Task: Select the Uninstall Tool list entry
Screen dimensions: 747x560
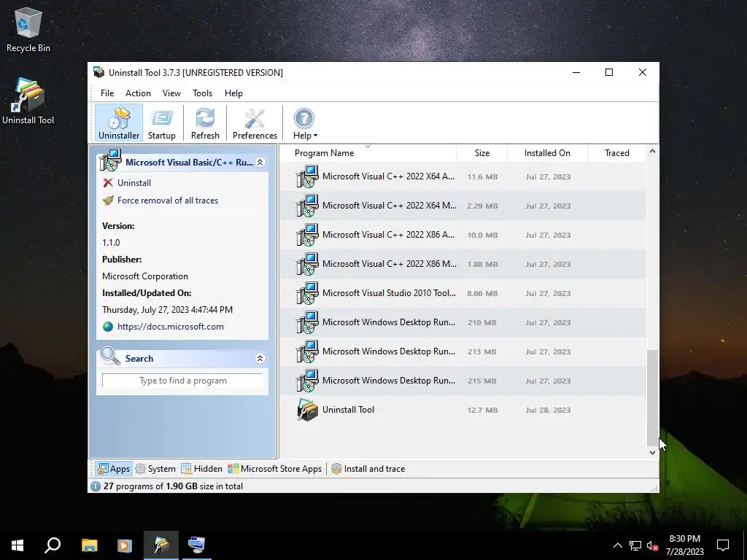Action: pyautogui.click(x=462, y=410)
